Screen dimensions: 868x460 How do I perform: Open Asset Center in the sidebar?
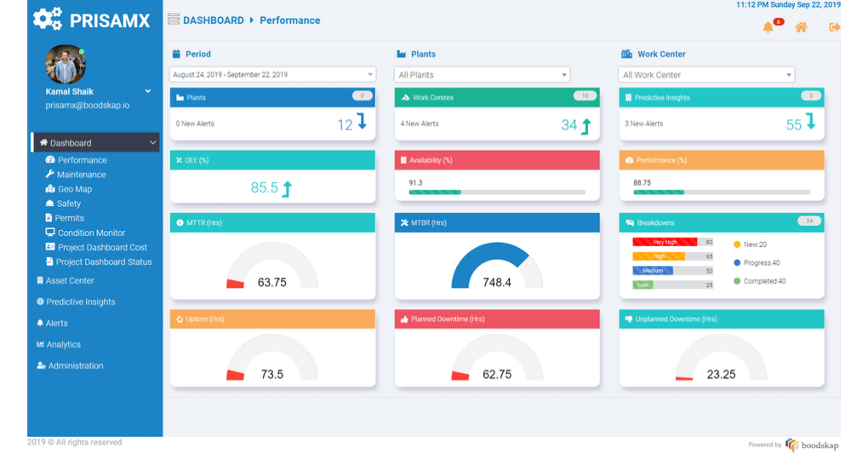point(69,280)
